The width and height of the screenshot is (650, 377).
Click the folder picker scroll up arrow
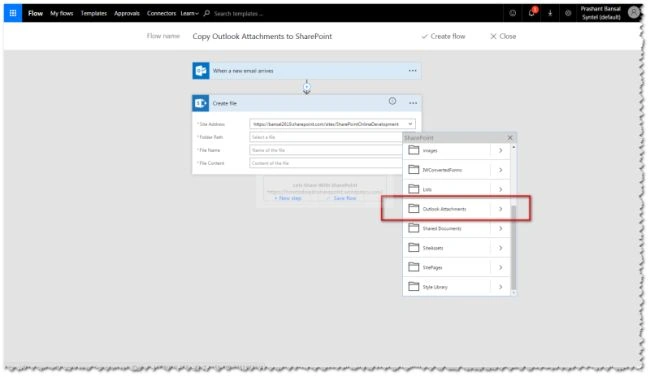pos(514,147)
